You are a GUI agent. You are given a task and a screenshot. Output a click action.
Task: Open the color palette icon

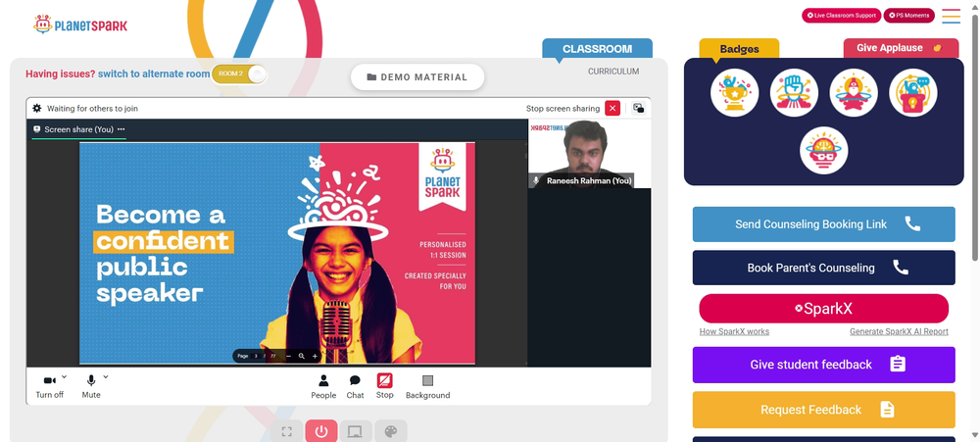pos(391,431)
